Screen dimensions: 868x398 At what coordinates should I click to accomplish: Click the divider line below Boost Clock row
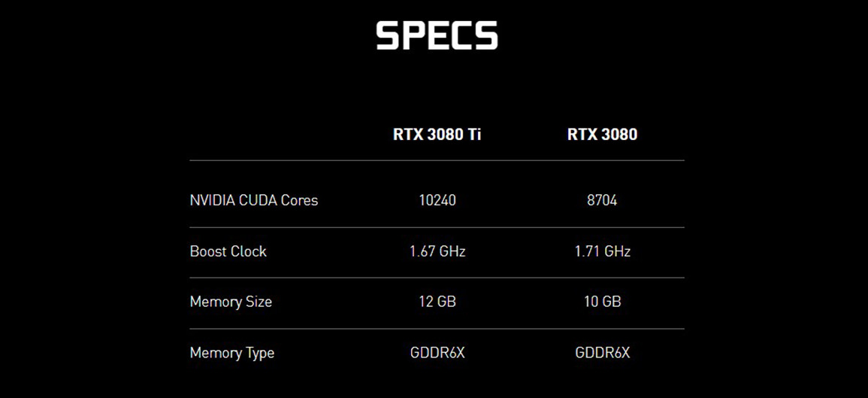[437, 278]
